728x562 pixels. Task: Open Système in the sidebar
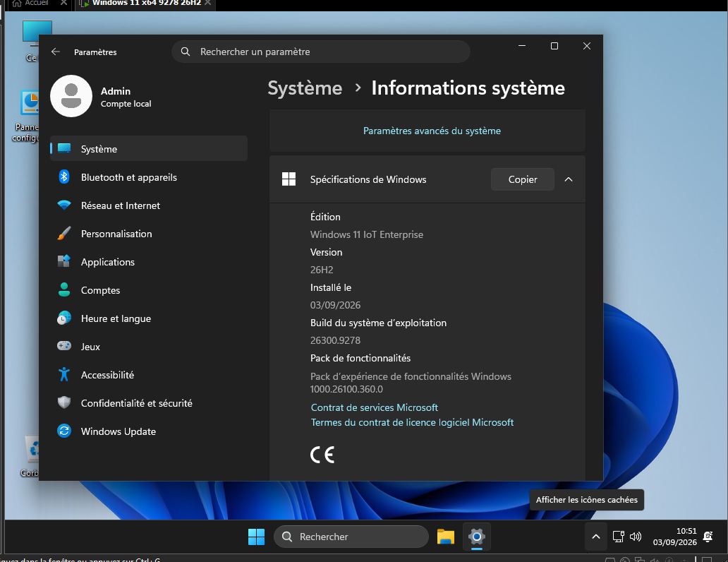(149, 149)
